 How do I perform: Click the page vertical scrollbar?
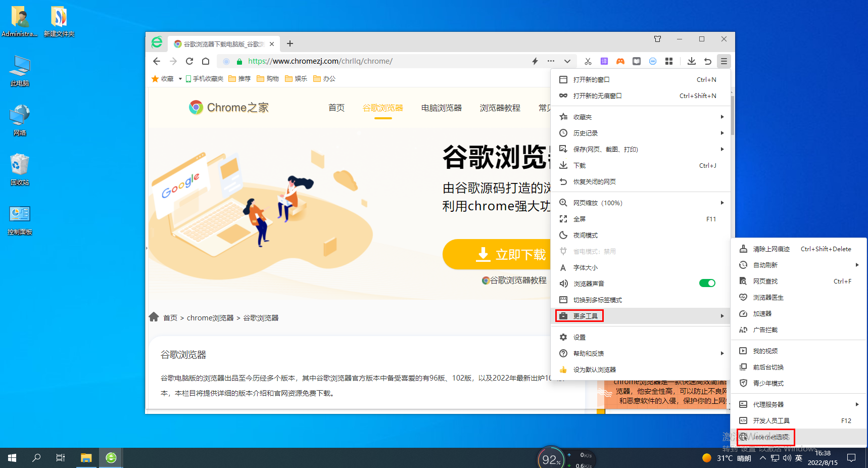click(x=733, y=115)
